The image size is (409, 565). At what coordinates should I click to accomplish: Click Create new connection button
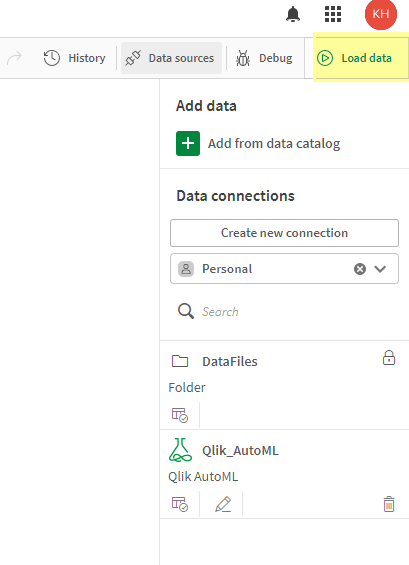pyautogui.click(x=284, y=233)
